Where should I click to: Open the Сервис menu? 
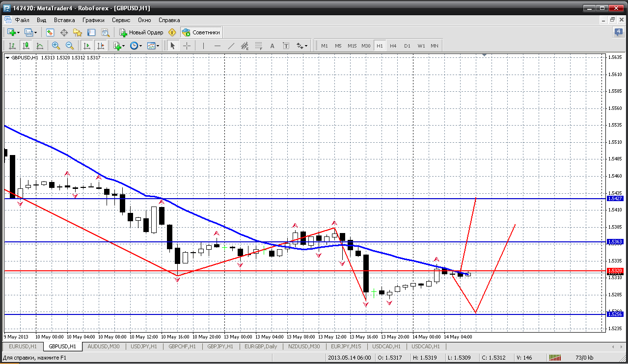coord(121,20)
